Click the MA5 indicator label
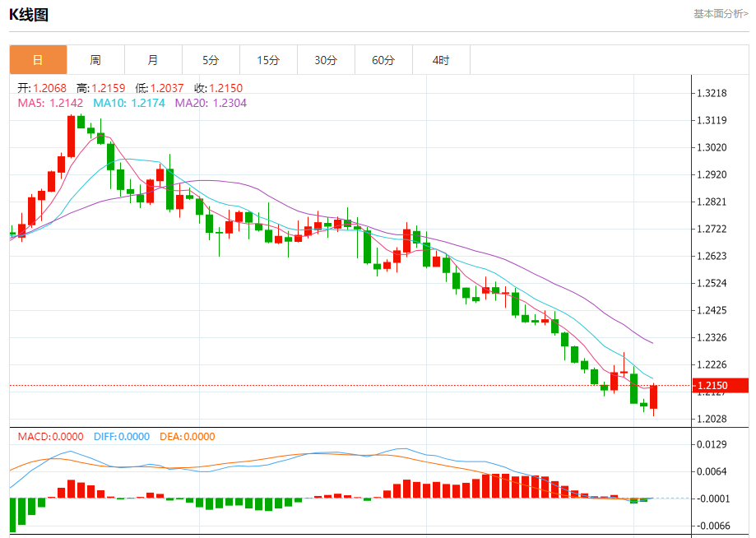The image size is (756, 538). coord(51,103)
